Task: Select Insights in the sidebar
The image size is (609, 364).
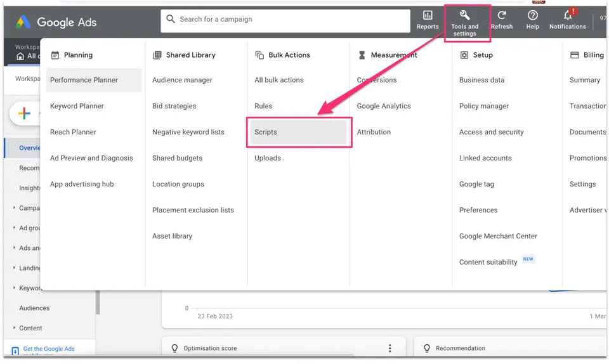Action: [30, 188]
